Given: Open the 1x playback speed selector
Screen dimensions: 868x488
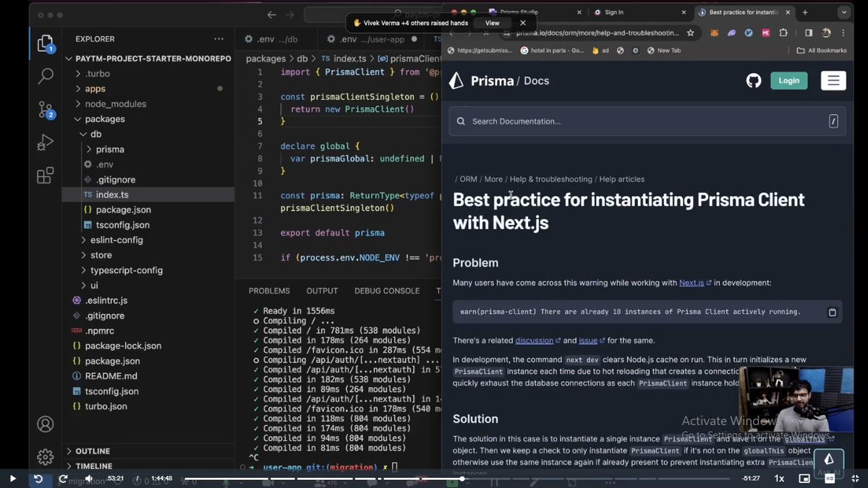Looking at the screenshot, I should [779, 479].
